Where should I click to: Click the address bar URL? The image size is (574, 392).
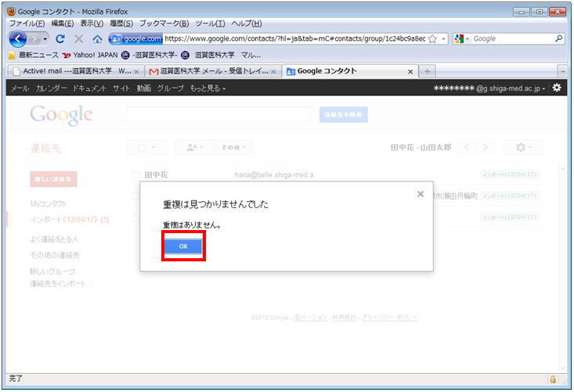click(294, 38)
